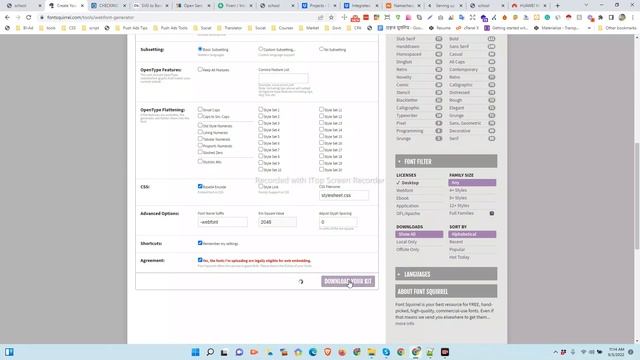Filter family size by 4+ Styles
This screenshot has width=640, height=360.
[458, 190]
